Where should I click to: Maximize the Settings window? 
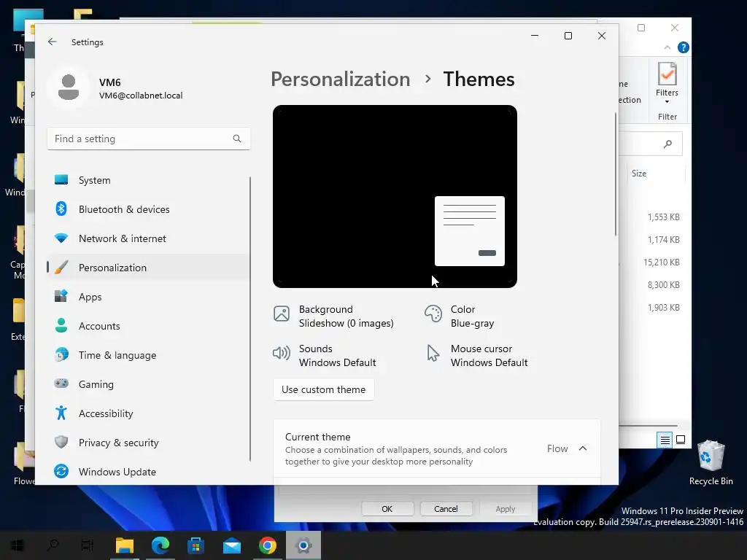(x=568, y=36)
